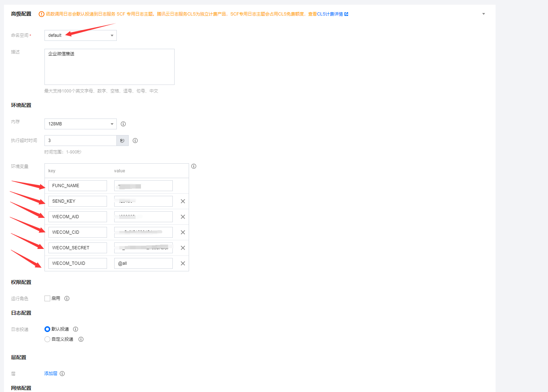548x392 pixels.
Task: Show 默认投递 info icon
Action: (76, 329)
